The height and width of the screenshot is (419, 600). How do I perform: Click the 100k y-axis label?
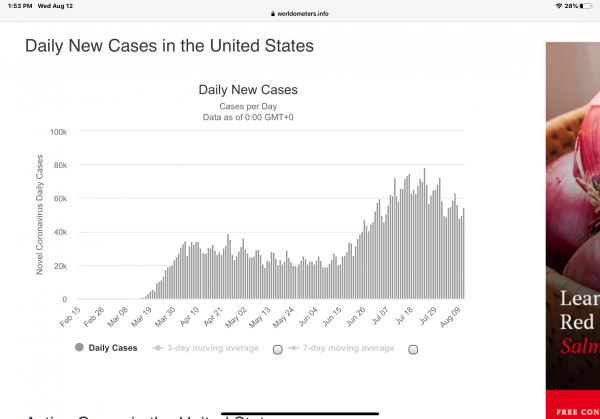click(x=58, y=132)
